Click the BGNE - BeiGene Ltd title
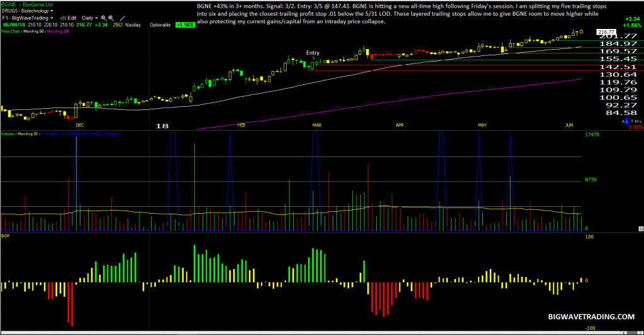The width and height of the screenshot is (644, 335). pos(26,4)
